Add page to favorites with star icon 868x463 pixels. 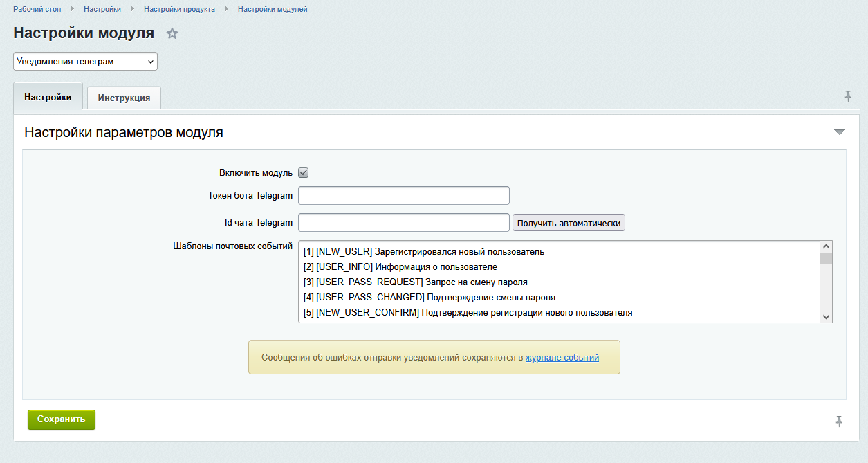pyautogui.click(x=172, y=33)
